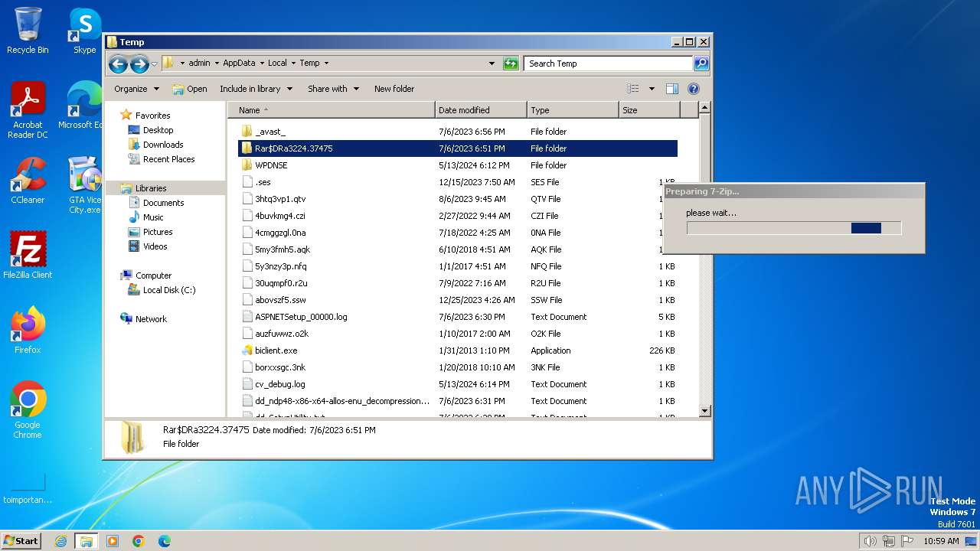Click the search magnifier icon
Screen dimensions: 980x551
pos(701,64)
